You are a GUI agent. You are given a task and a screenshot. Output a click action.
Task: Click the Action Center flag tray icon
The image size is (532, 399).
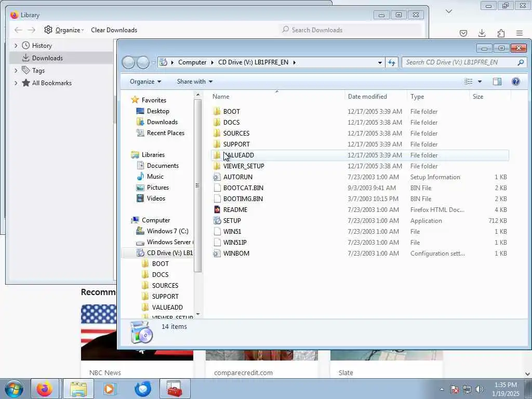coord(454,389)
